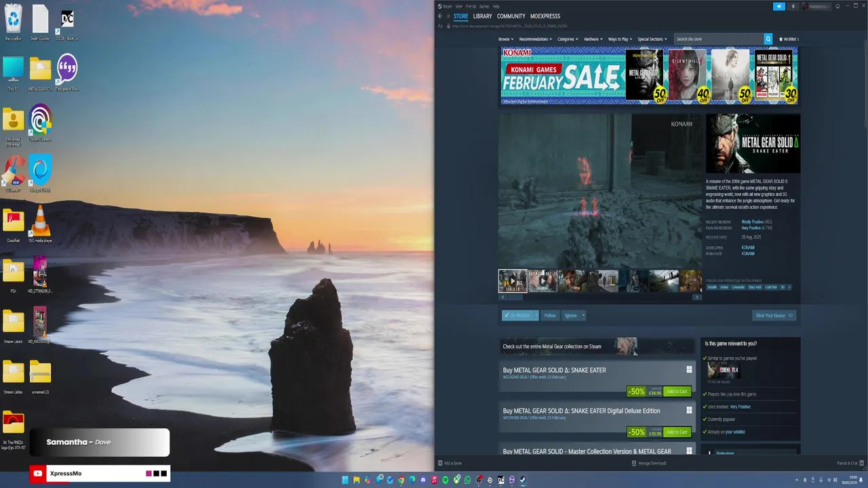Screen dimensions: 868x488
Task: Open the Recycle Bin desktop icon
Action: pyautogui.click(x=14, y=22)
